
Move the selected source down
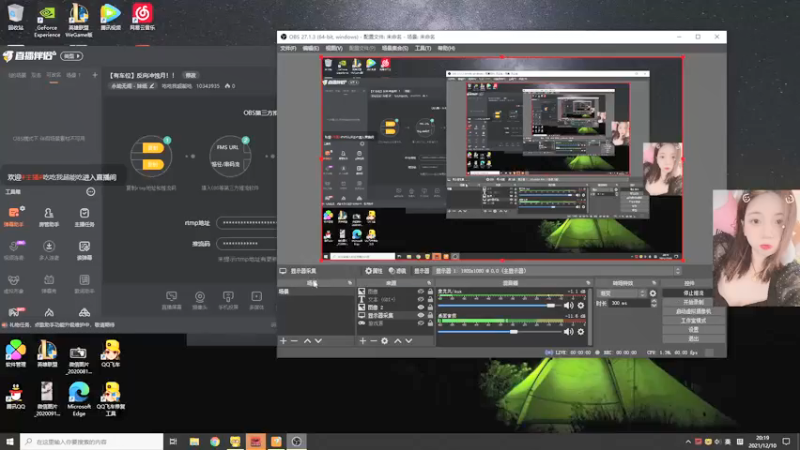point(409,341)
